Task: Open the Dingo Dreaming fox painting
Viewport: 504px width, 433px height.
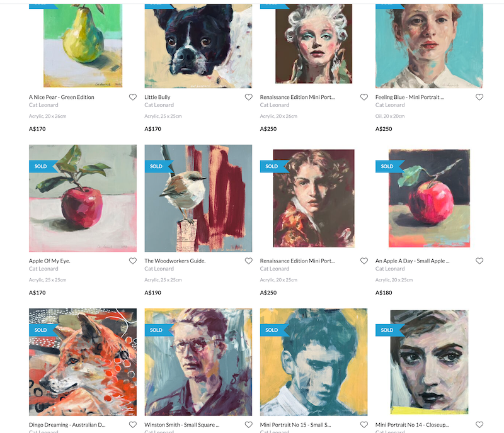Action: pos(83,362)
